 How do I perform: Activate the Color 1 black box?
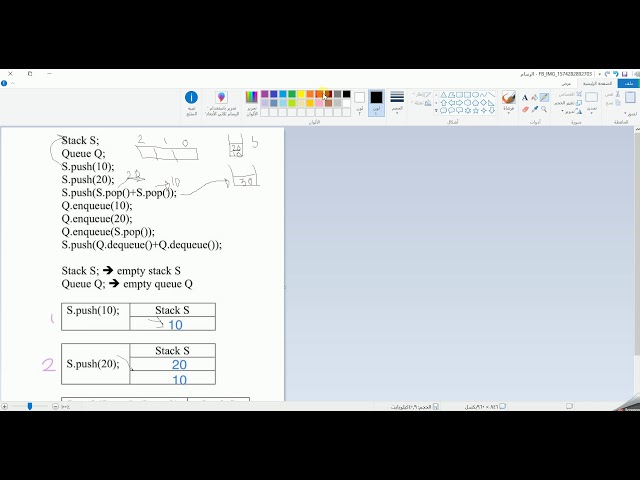[376, 98]
